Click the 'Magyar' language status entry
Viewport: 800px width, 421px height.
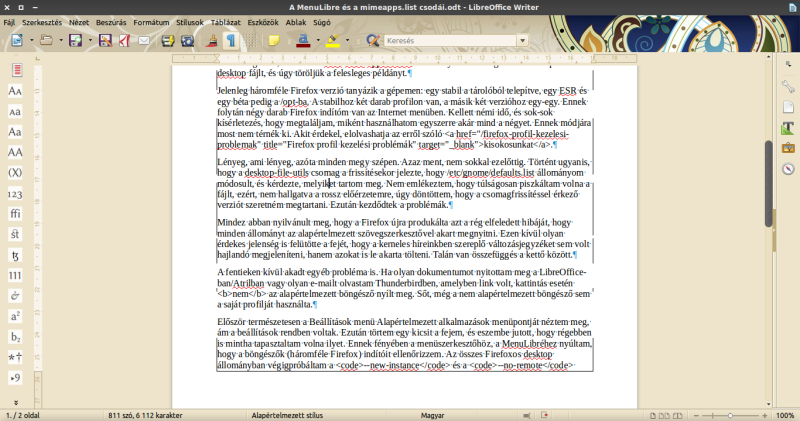pos(432,415)
